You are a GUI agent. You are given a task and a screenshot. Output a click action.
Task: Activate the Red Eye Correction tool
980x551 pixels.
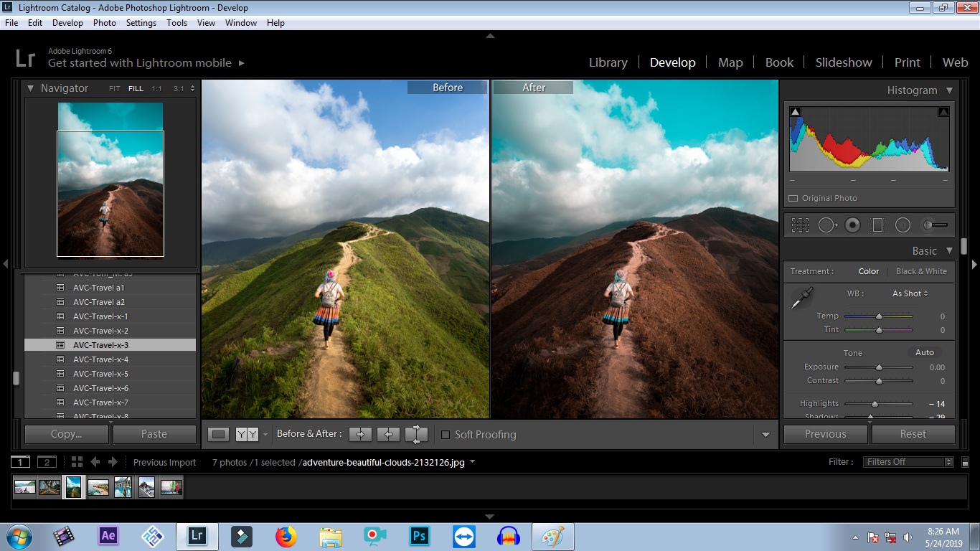(x=852, y=225)
